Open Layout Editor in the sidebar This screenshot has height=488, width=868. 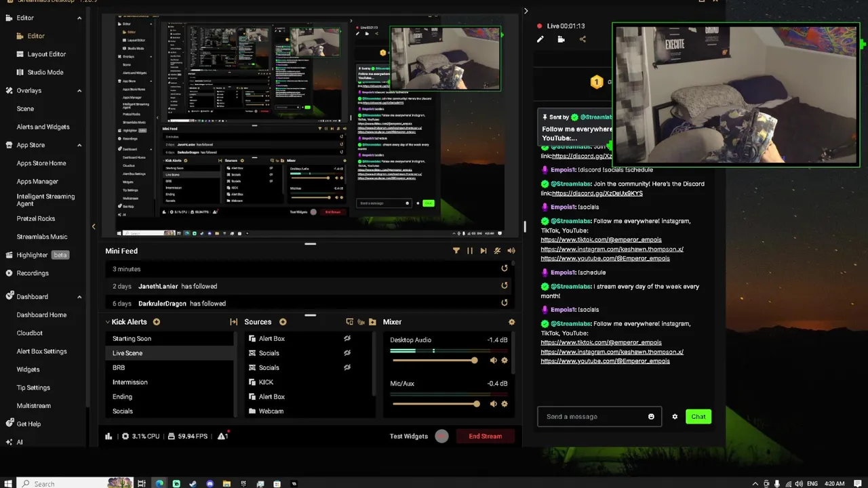point(47,54)
